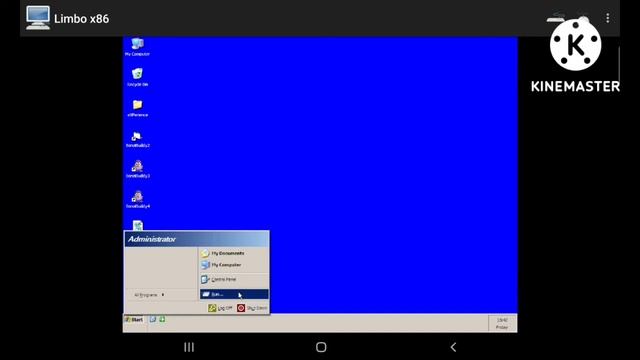This screenshot has height=360, width=640.
Task: Click the Administrator header of Start menu
Action: tap(196, 239)
